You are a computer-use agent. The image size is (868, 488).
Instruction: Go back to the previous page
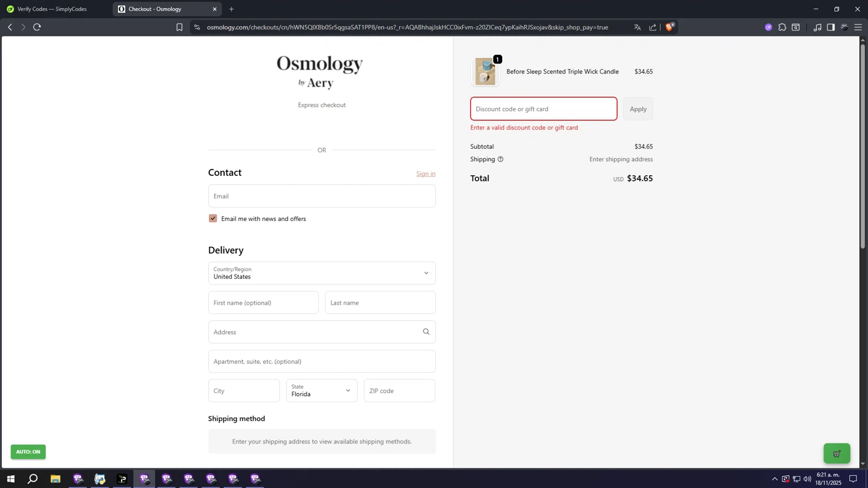[10, 27]
